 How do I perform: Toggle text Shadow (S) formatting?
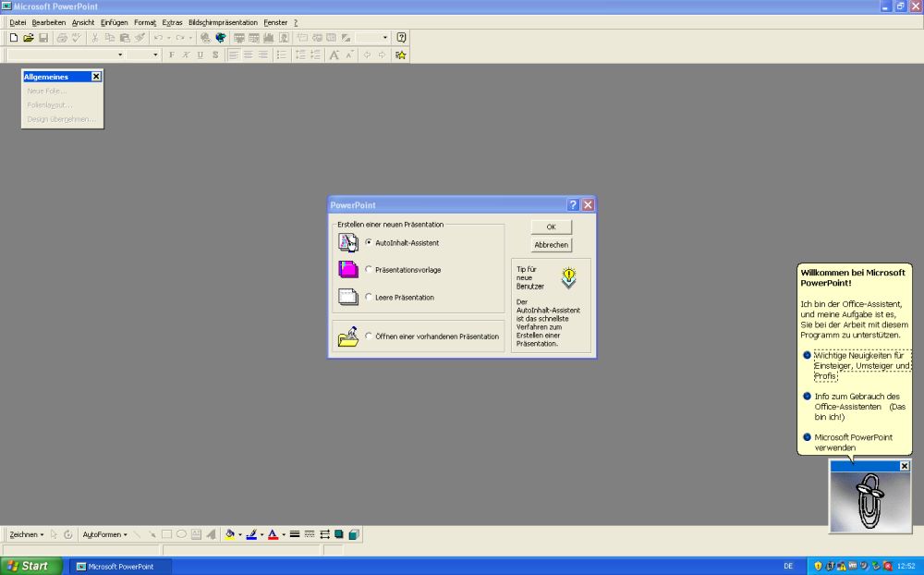215,55
